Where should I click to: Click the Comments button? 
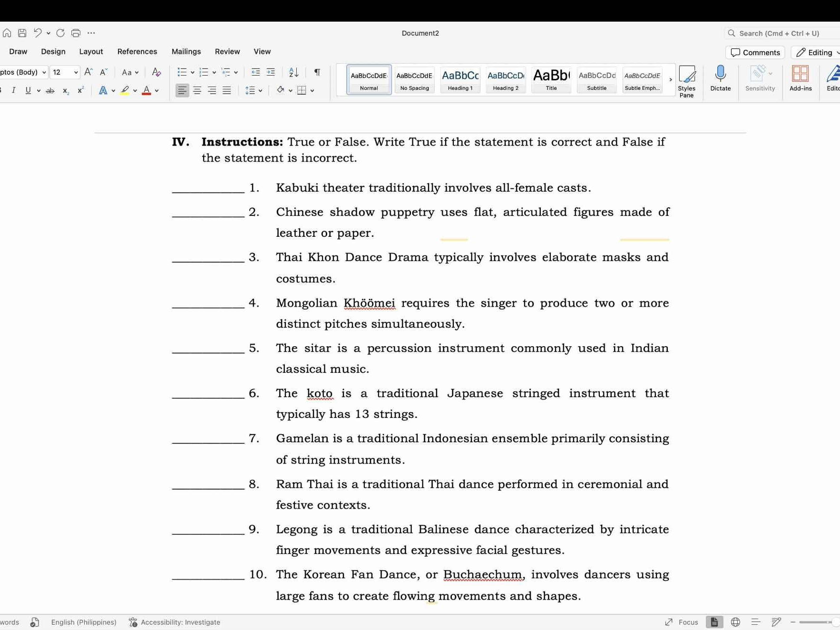(x=754, y=52)
